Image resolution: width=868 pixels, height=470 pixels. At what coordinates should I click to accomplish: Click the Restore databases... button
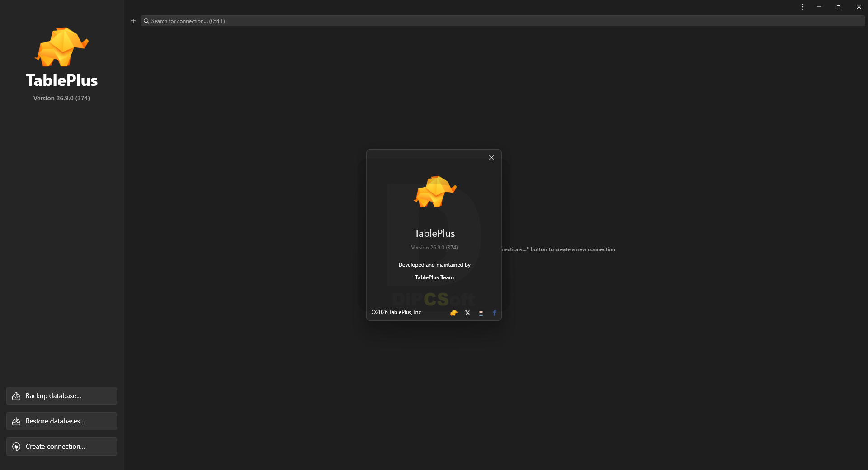click(x=61, y=421)
